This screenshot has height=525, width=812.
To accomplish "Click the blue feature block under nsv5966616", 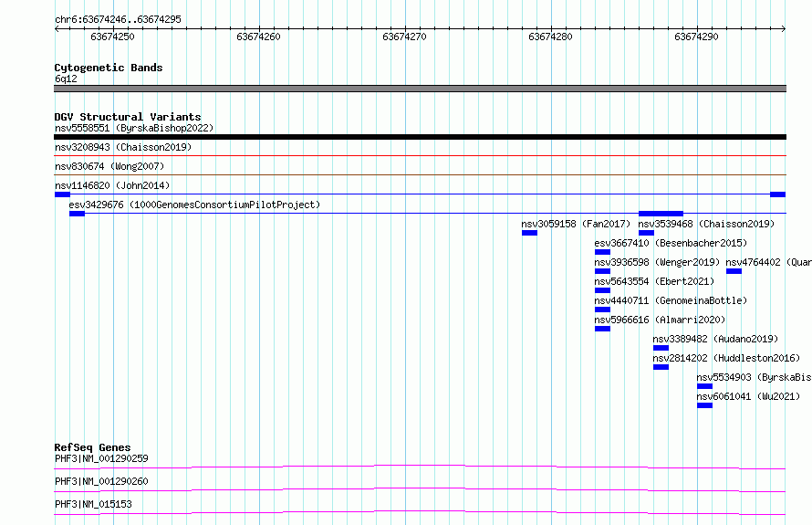I will [x=602, y=329].
